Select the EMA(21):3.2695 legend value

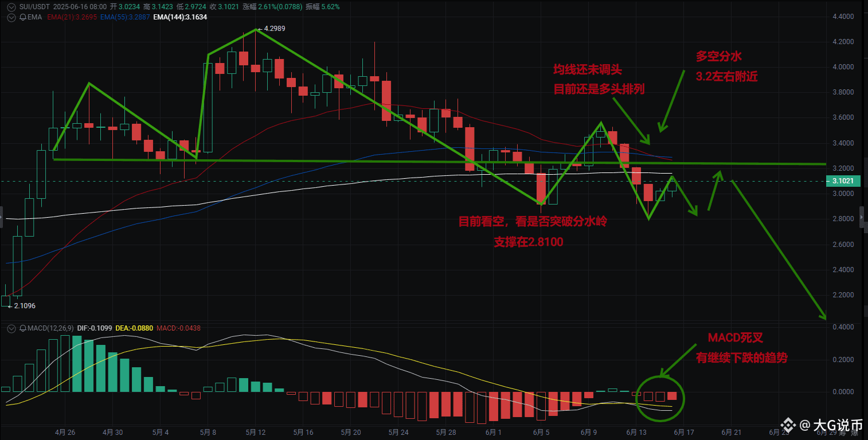72,17
